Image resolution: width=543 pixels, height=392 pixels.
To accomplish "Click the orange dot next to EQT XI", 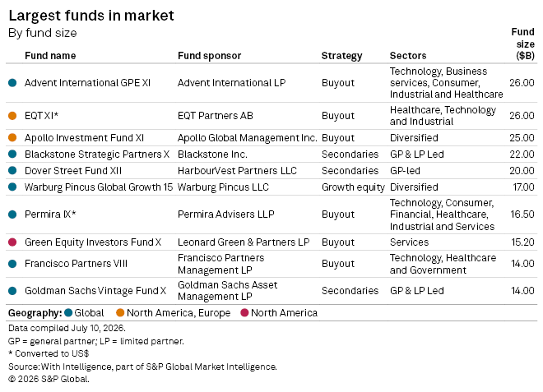I will click(x=12, y=116).
